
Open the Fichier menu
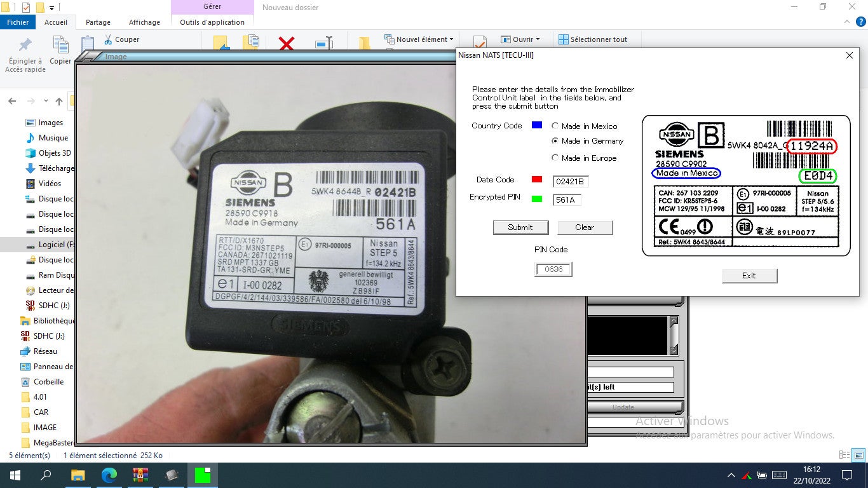tap(18, 22)
